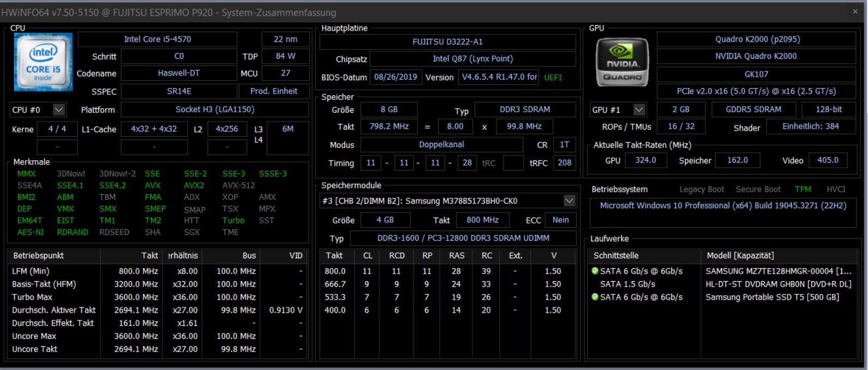
Task: Click the Intel Core i5 logo
Action: [x=43, y=62]
